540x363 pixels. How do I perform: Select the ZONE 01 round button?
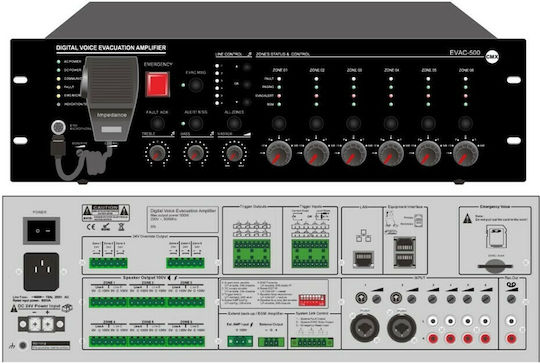(279, 123)
